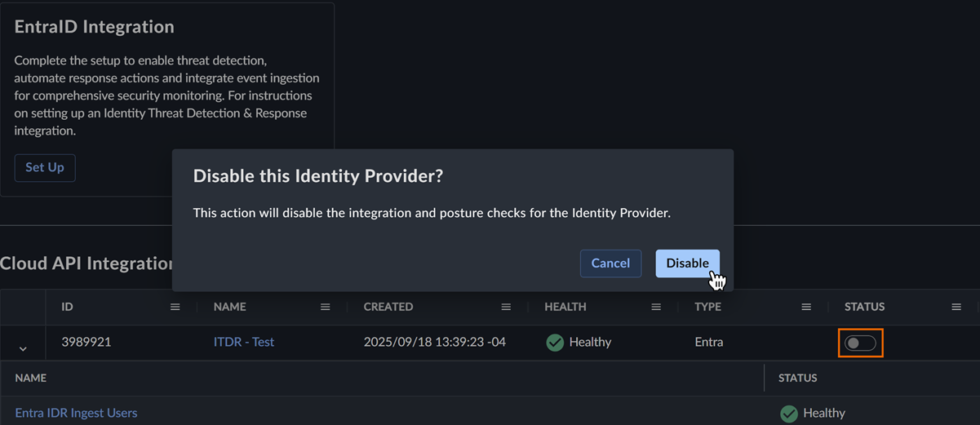Cancel the disable Identity Provider dialog

610,263
